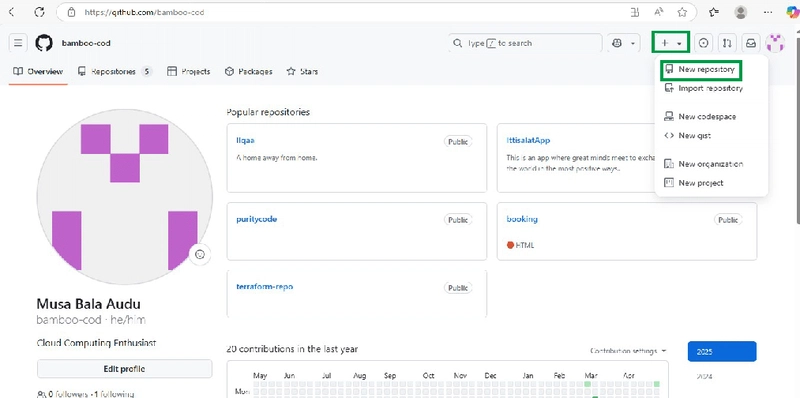
Task: Click the large profile avatar image
Action: pyautogui.click(x=124, y=196)
